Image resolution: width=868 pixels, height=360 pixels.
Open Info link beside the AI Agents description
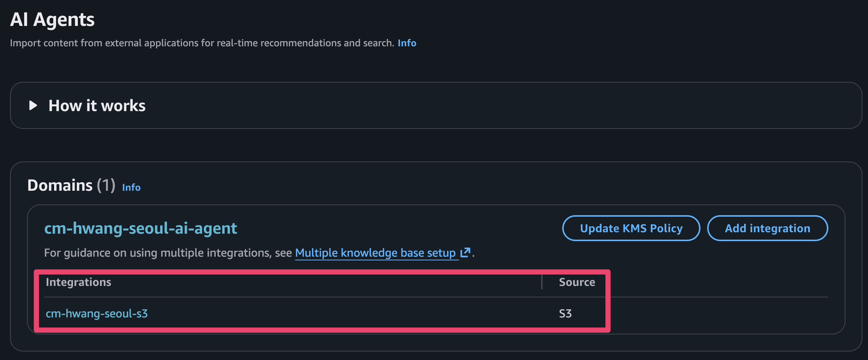click(407, 43)
